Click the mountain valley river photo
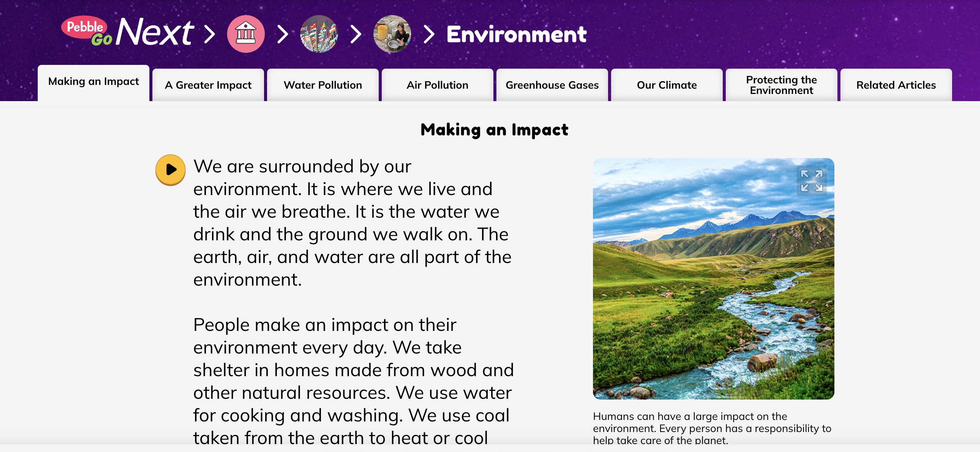Image resolution: width=980 pixels, height=452 pixels. (x=713, y=289)
